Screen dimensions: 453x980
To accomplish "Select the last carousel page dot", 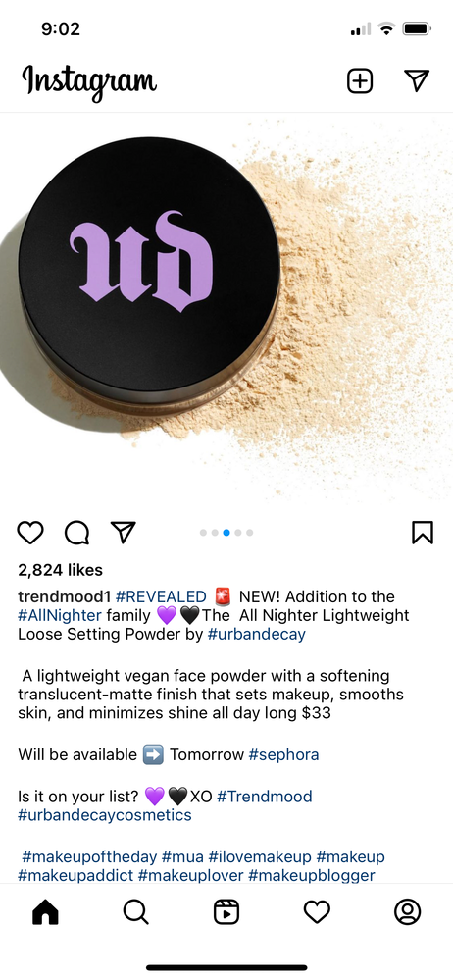I will [249, 533].
